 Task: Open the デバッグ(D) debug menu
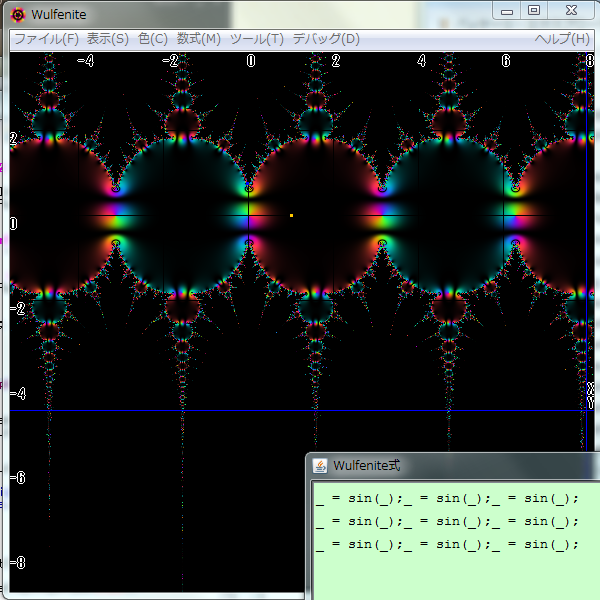click(325, 39)
